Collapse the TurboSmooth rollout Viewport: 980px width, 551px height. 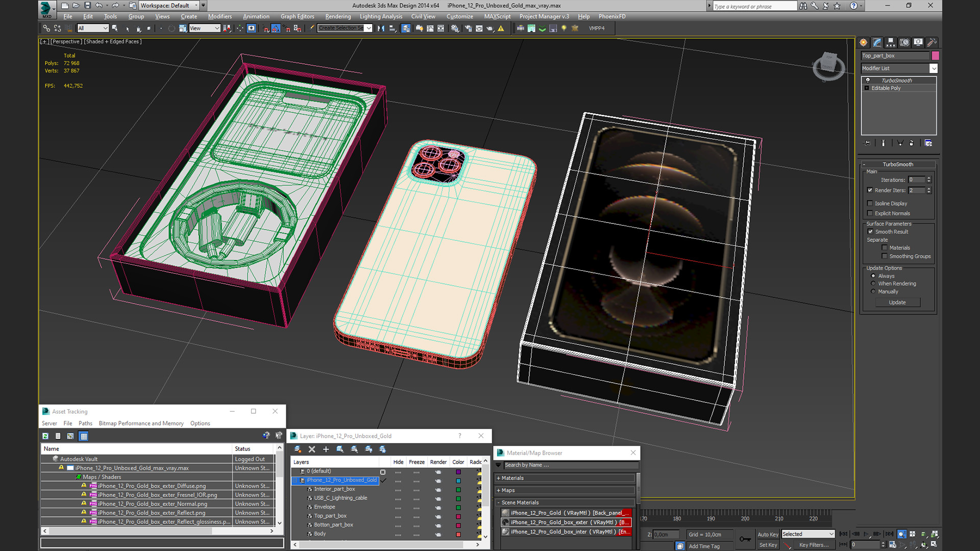click(x=864, y=164)
